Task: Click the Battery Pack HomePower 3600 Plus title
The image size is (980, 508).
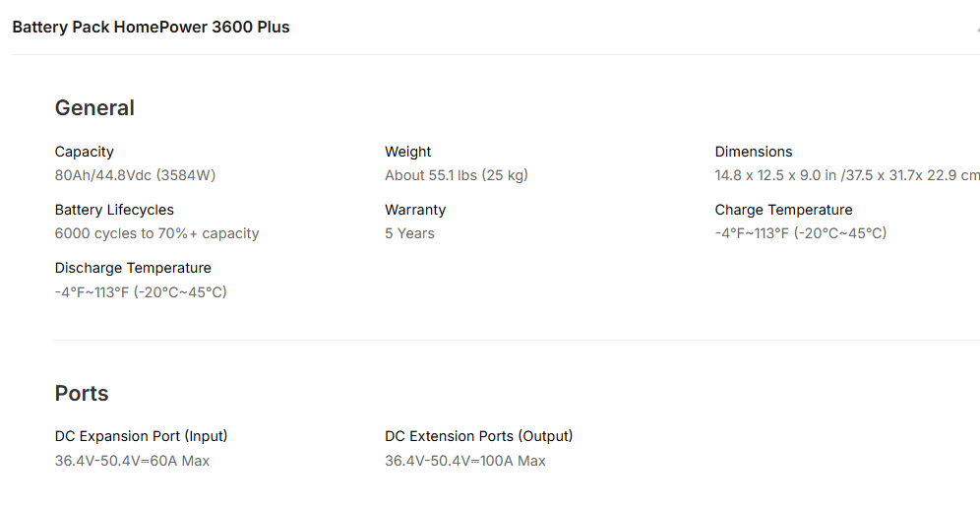Action: coord(151,28)
